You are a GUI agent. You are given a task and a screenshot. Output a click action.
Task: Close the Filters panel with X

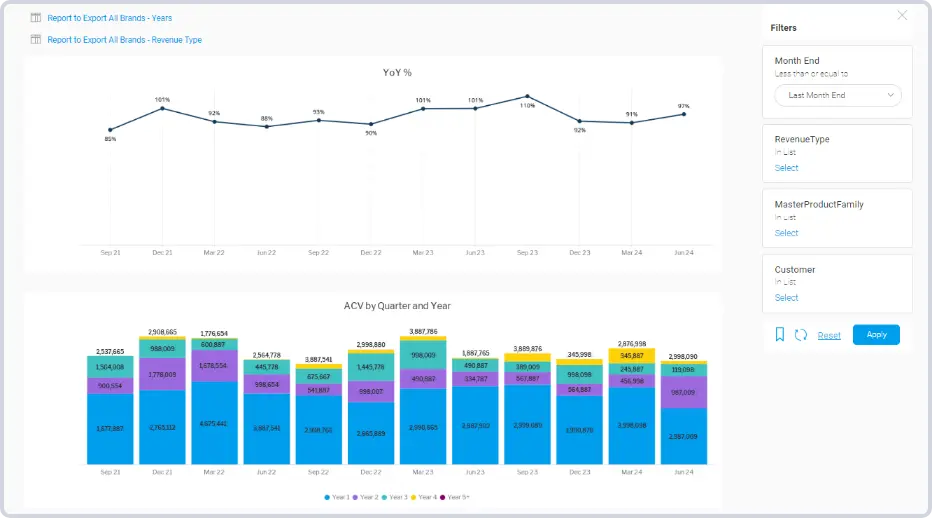coord(902,15)
